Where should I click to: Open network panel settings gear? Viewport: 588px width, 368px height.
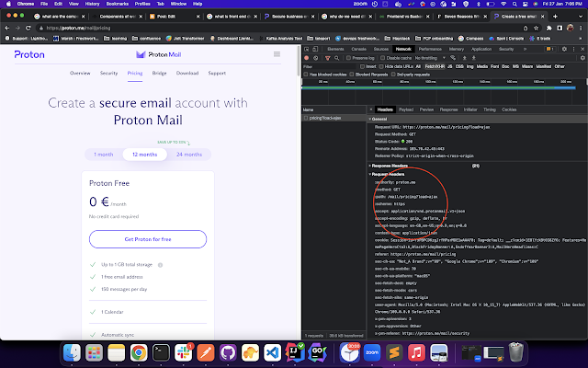click(582, 58)
